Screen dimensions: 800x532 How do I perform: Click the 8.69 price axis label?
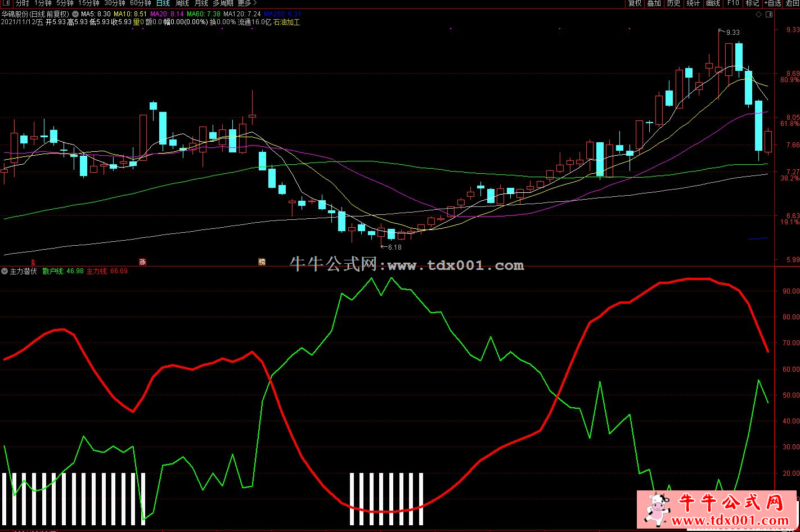pyautogui.click(x=793, y=74)
